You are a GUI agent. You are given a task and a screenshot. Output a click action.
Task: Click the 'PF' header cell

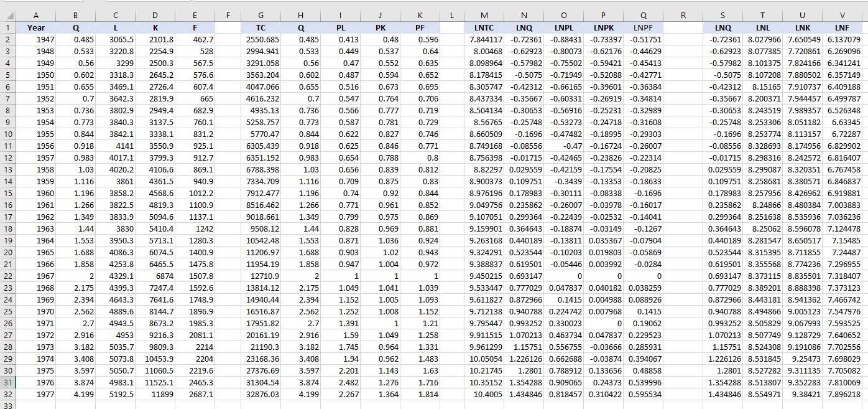(x=420, y=27)
